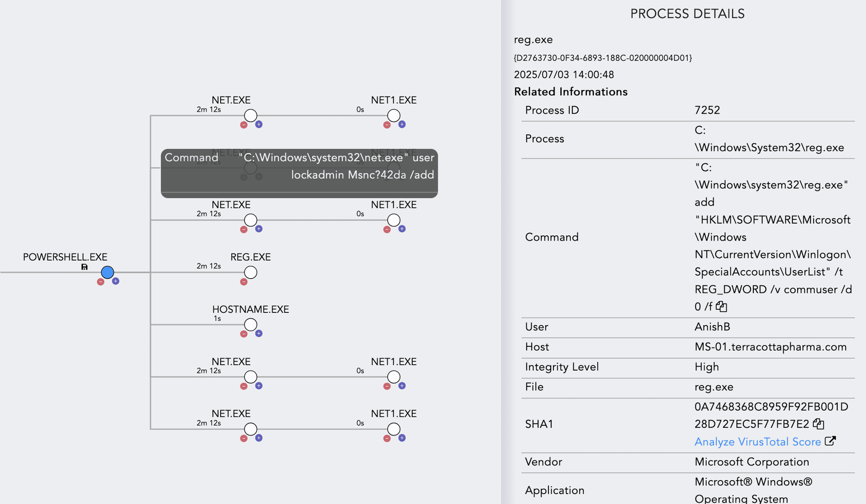Collapse topmost NET.EXE with minus icon

pyautogui.click(x=244, y=125)
